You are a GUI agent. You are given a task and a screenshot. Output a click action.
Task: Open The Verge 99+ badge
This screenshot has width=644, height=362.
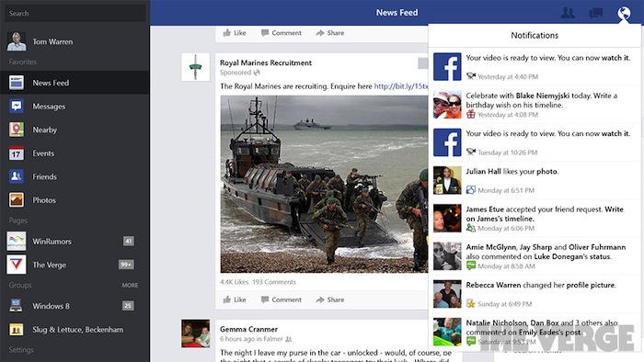coord(126,265)
